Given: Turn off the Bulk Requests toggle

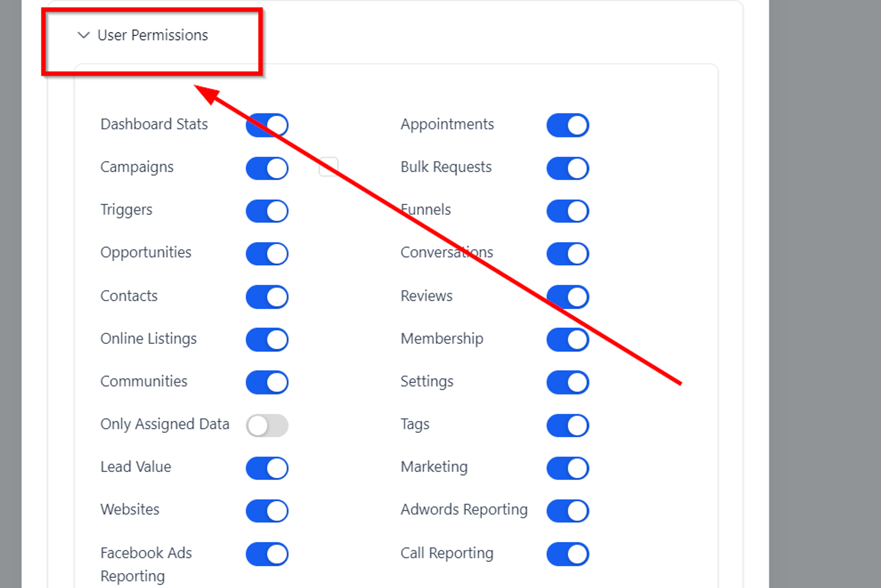Looking at the screenshot, I should 568,168.
